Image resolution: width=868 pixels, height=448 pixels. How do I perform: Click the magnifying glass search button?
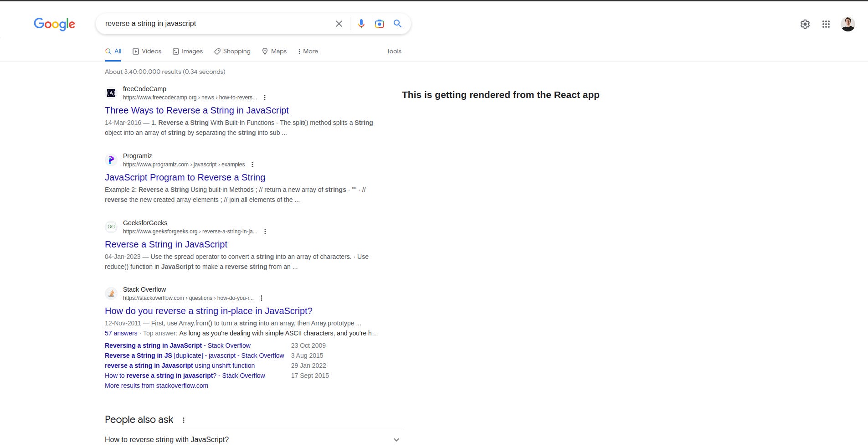click(397, 24)
